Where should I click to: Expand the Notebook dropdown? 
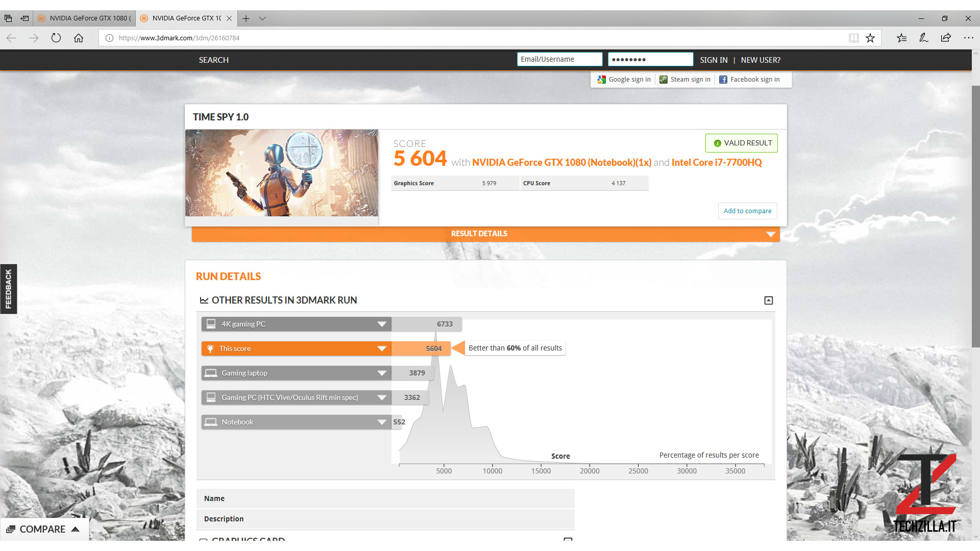(382, 422)
